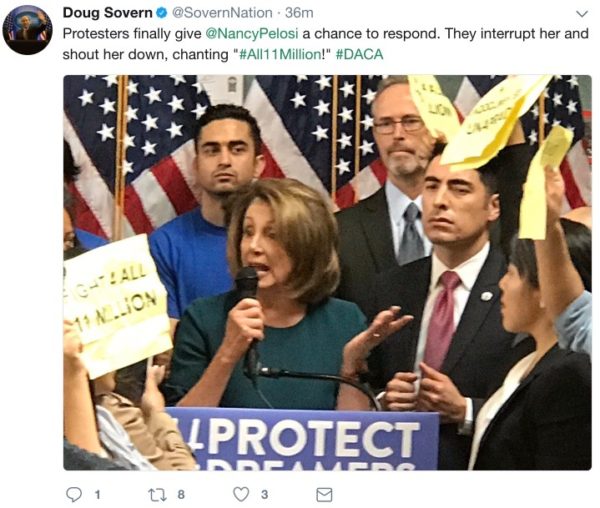The image size is (600, 508).
Task: Click the blue verified badge
Action: [x=162, y=13]
